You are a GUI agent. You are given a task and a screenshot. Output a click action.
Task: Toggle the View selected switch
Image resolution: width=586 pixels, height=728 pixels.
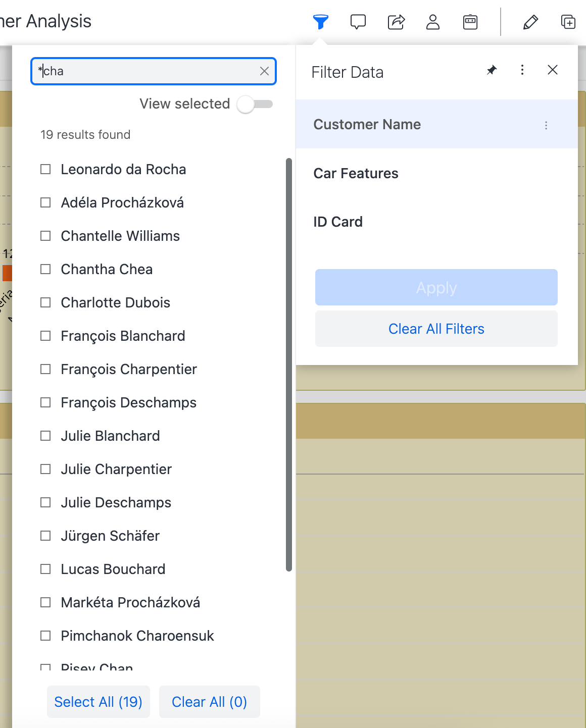coord(255,104)
